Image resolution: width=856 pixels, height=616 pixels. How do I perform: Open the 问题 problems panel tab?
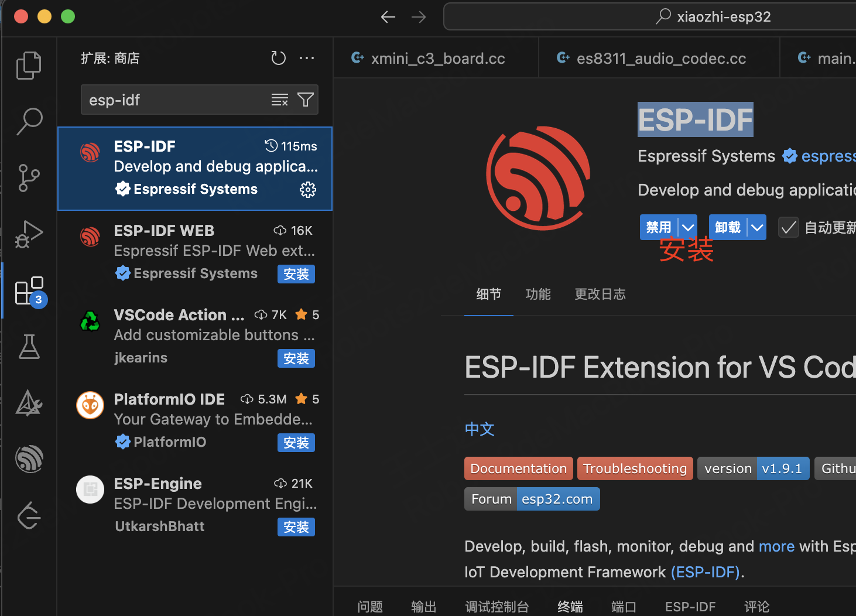point(370,607)
